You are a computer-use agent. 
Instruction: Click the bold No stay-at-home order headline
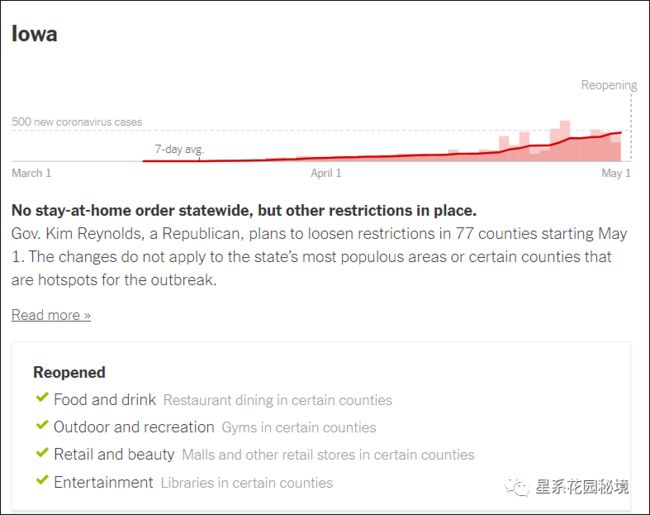pos(244,211)
